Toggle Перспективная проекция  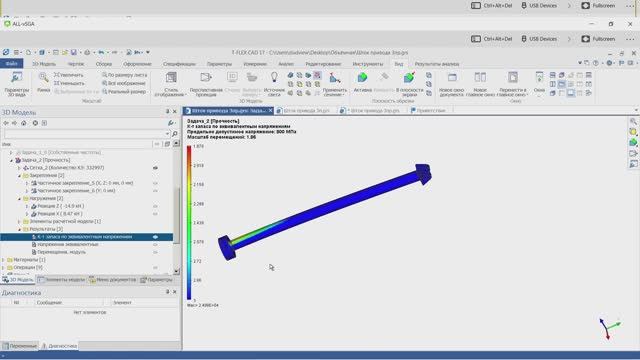(206, 84)
